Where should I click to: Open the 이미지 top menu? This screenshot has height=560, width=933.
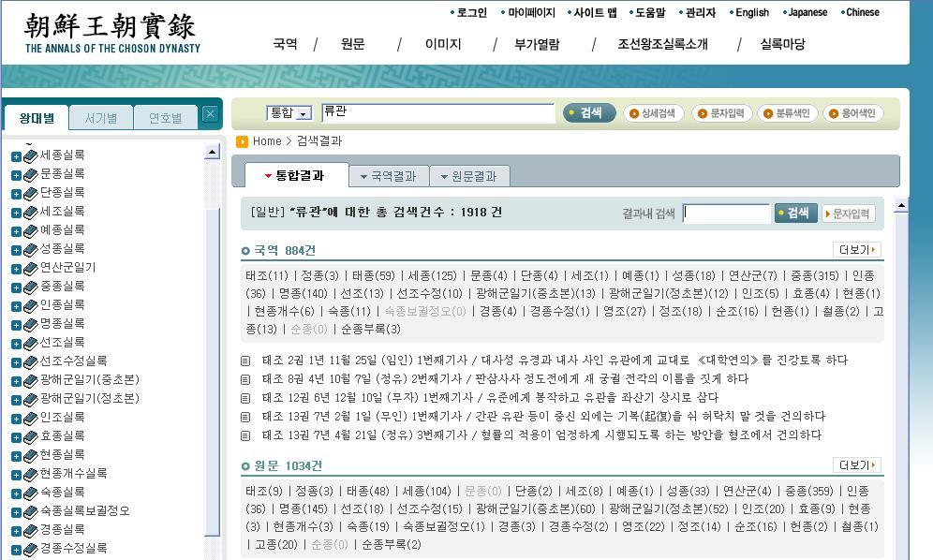click(x=443, y=44)
